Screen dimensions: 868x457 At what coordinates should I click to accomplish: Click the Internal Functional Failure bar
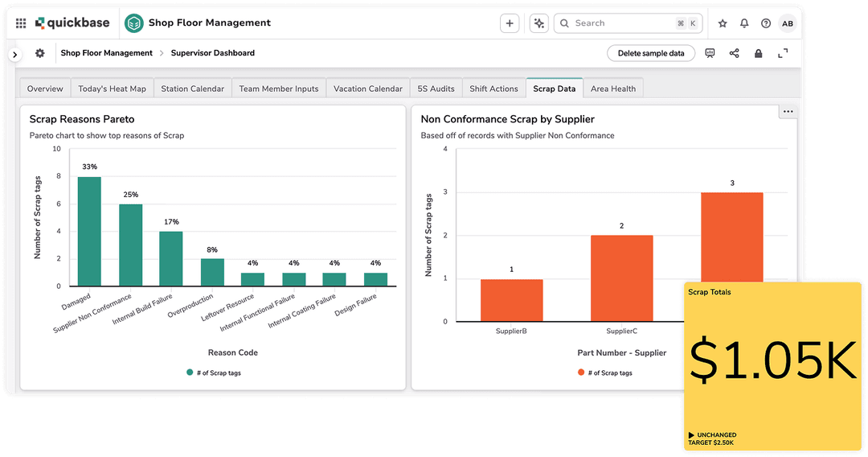[294, 280]
